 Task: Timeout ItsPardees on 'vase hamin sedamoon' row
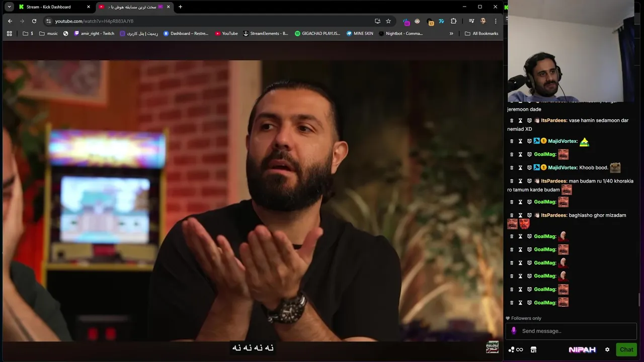[x=520, y=121]
